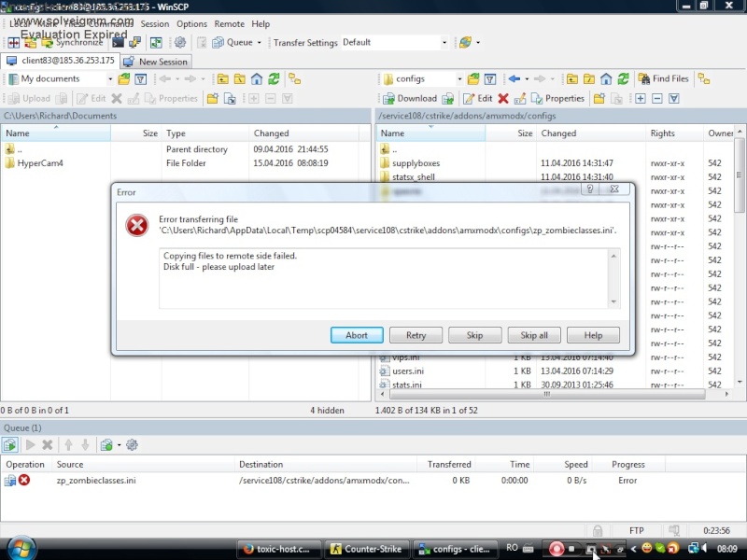Viewport: 747px width, 560px height.
Task: Expand remote back history dropdown arrow
Action: [x=527, y=79]
